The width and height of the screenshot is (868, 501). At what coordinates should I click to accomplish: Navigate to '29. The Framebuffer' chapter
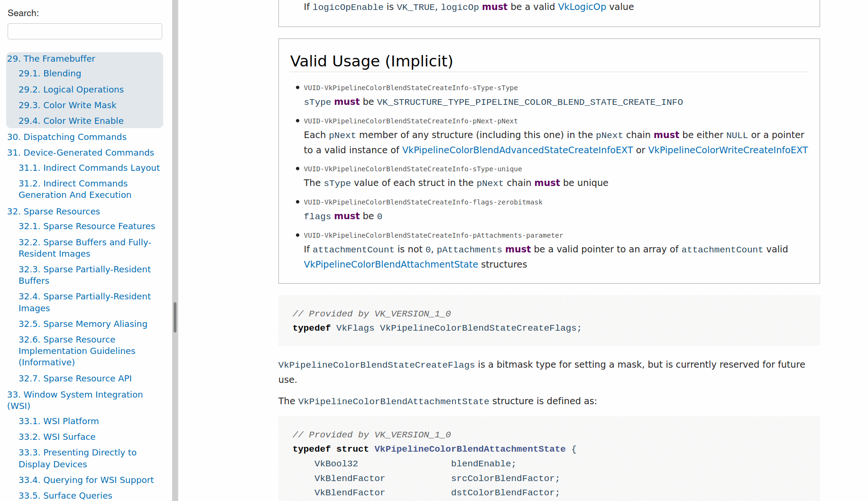click(51, 58)
